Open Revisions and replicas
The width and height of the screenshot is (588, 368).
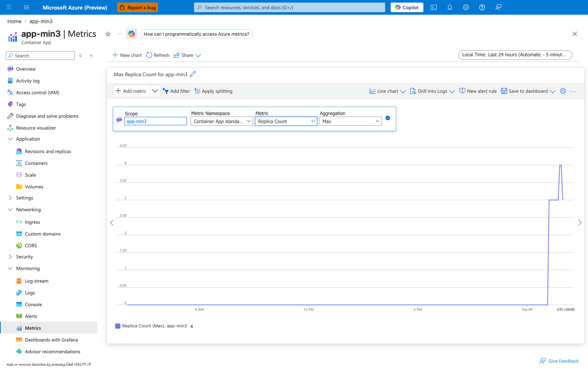48,152
